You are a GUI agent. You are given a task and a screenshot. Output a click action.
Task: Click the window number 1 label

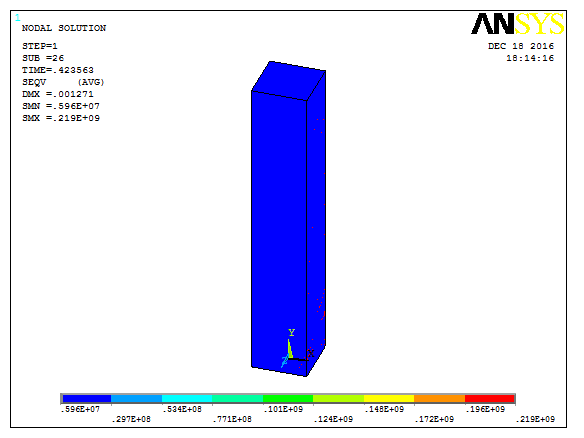[x=18, y=18]
